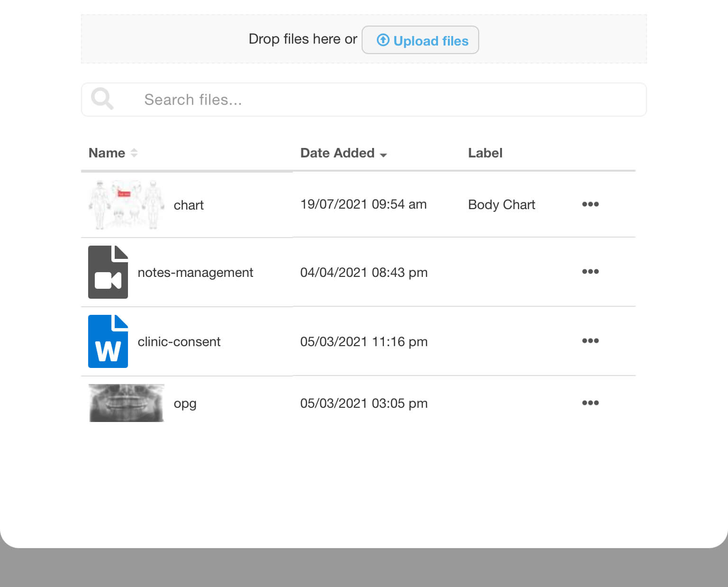The height and width of the screenshot is (587, 728).
Task: Click the video file icon for notes-management
Action: (x=108, y=272)
